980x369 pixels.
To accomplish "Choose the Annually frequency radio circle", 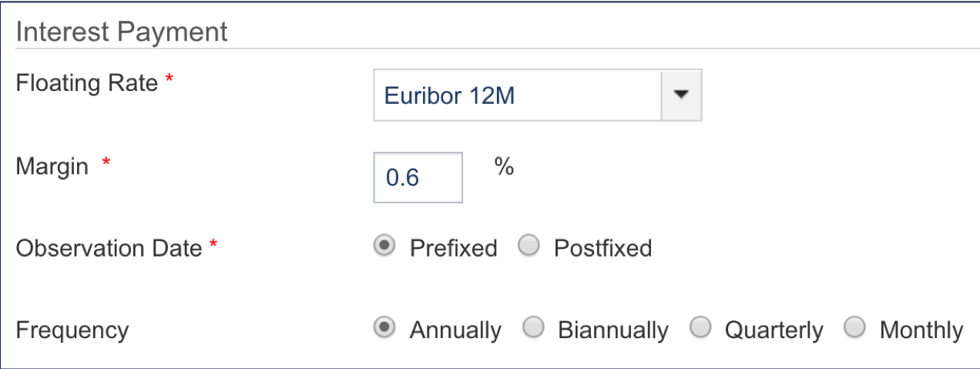I will pos(384,329).
